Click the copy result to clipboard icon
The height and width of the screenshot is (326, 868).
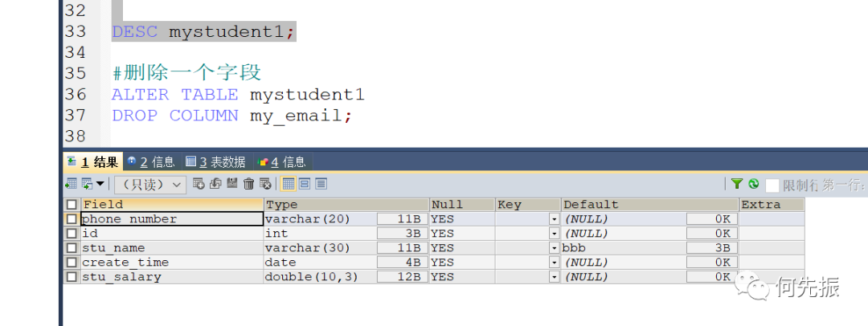coord(87,184)
